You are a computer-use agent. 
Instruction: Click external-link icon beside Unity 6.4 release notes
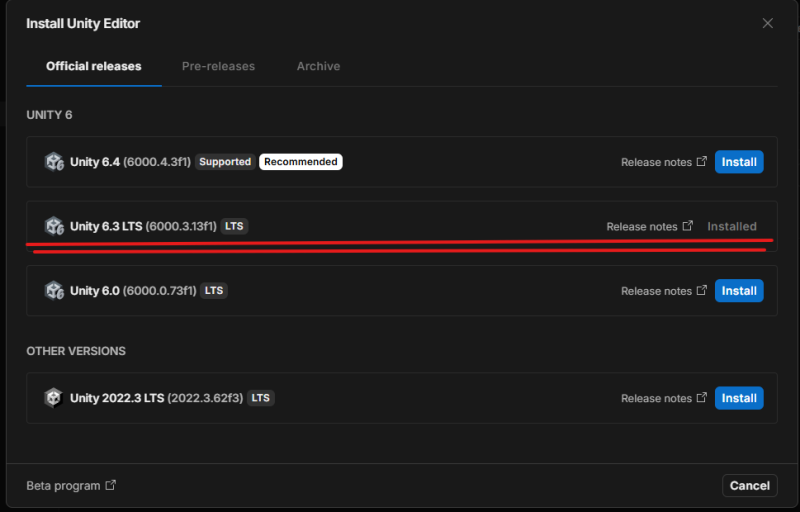(x=702, y=161)
